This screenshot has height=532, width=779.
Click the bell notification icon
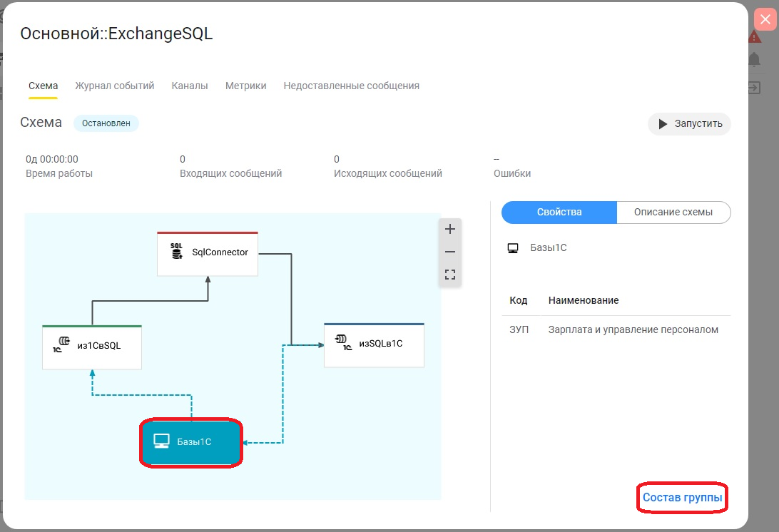tap(754, 59)
